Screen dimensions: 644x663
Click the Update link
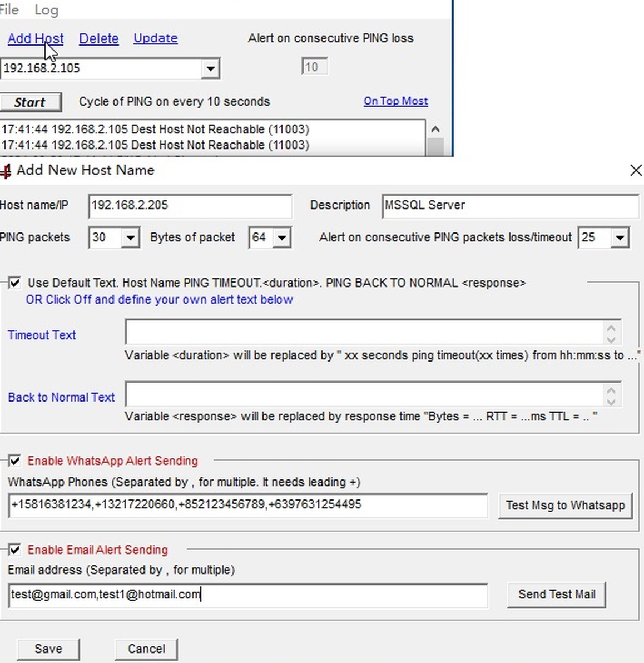coord(155,38)
